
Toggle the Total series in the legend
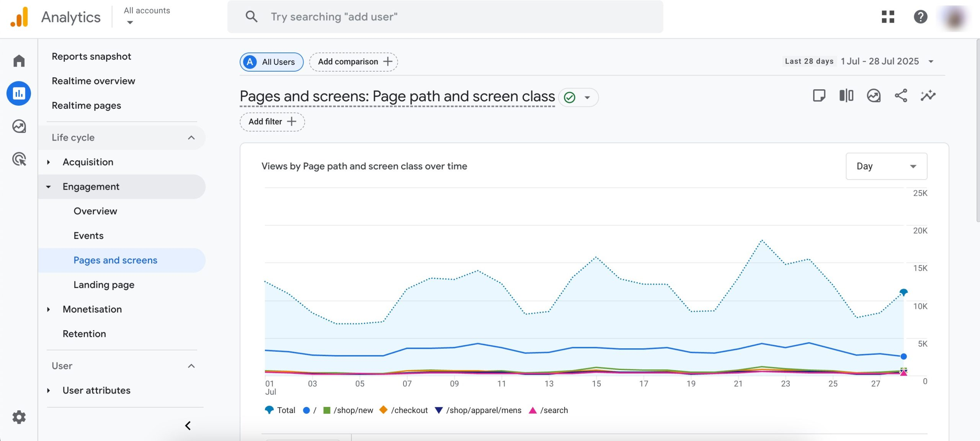[x=280, y=410]
